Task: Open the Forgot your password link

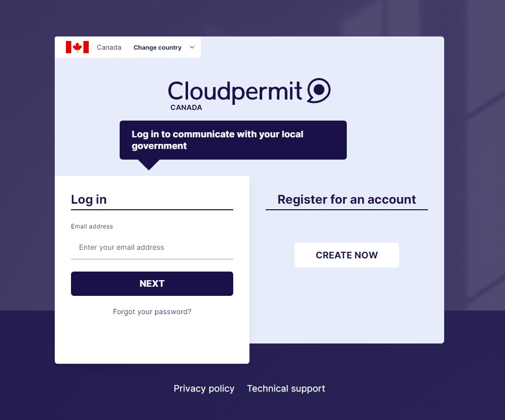Action: coord(152,312)
